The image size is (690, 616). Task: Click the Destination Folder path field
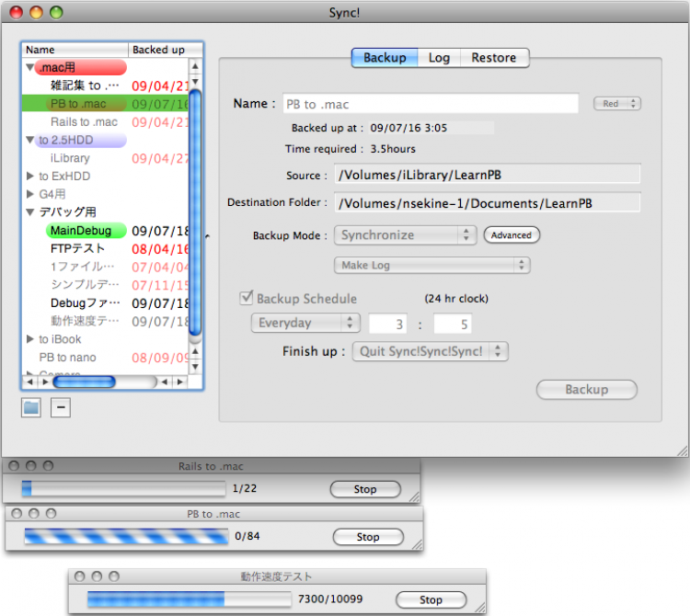tap(487, 203)
